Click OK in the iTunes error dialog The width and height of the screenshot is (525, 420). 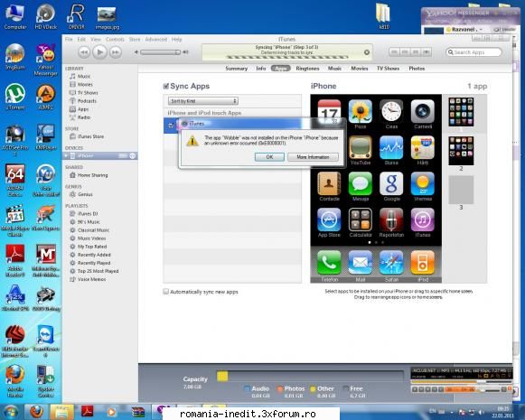(x=269, y=157)
